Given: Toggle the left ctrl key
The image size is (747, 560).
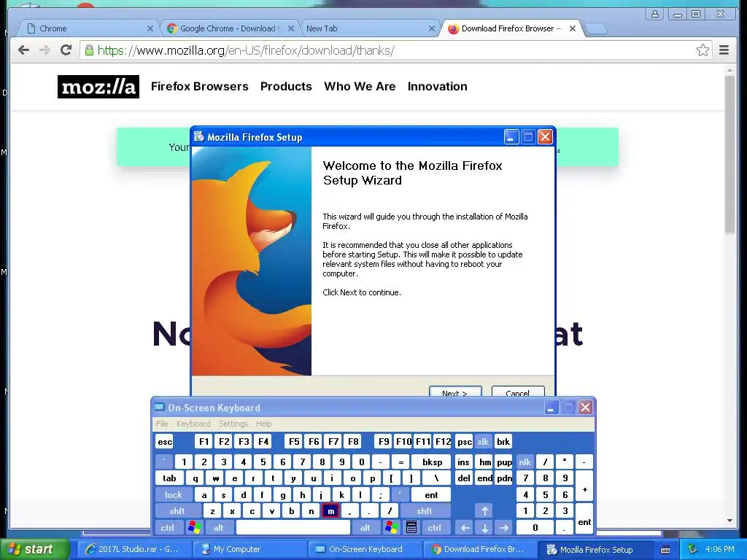Looking at the screenshot, I should (167, 528).
